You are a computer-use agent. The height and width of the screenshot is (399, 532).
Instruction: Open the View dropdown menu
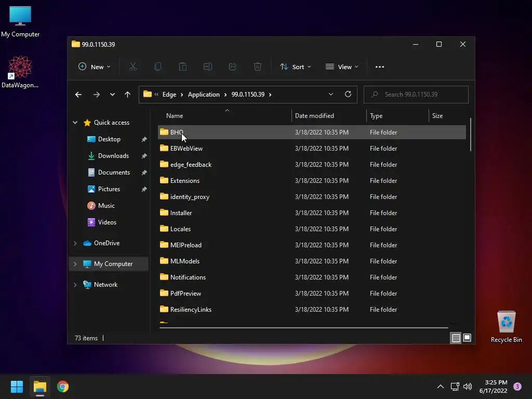pos(342,67)
